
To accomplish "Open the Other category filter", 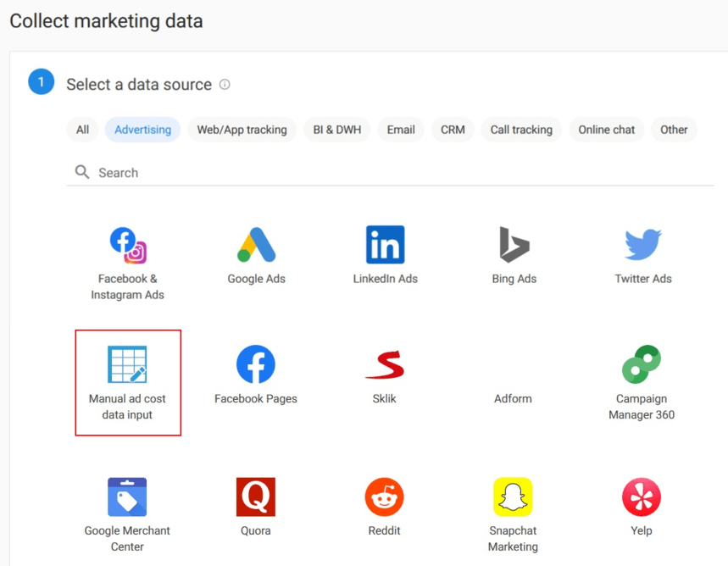I will 674,130.
